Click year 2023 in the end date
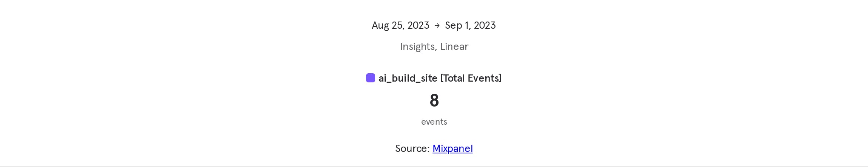 [485, 25]
